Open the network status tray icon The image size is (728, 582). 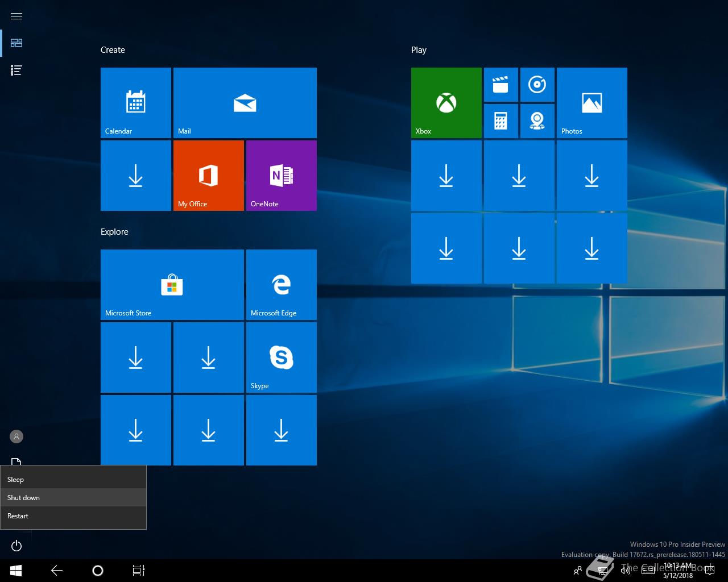(602, 571)
